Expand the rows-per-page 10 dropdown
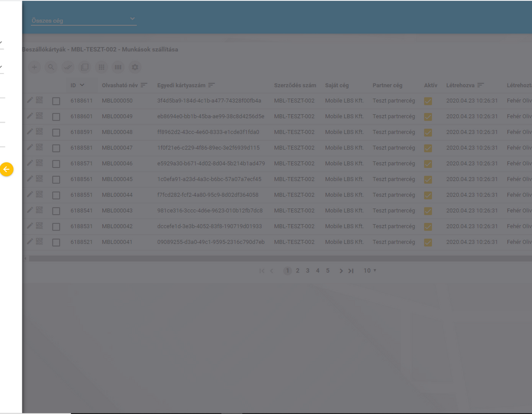This screenshot has width=532, height=414. click(x=370, y=270)
